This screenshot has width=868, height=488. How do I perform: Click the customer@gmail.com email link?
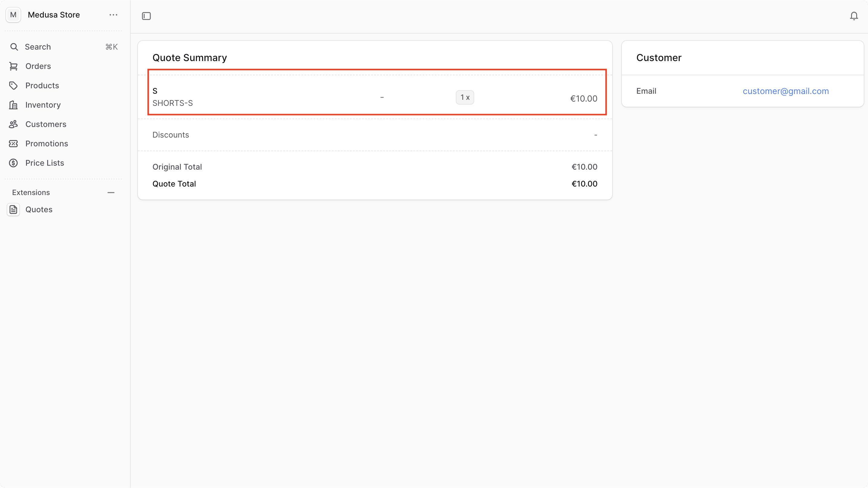click(785, 91)
